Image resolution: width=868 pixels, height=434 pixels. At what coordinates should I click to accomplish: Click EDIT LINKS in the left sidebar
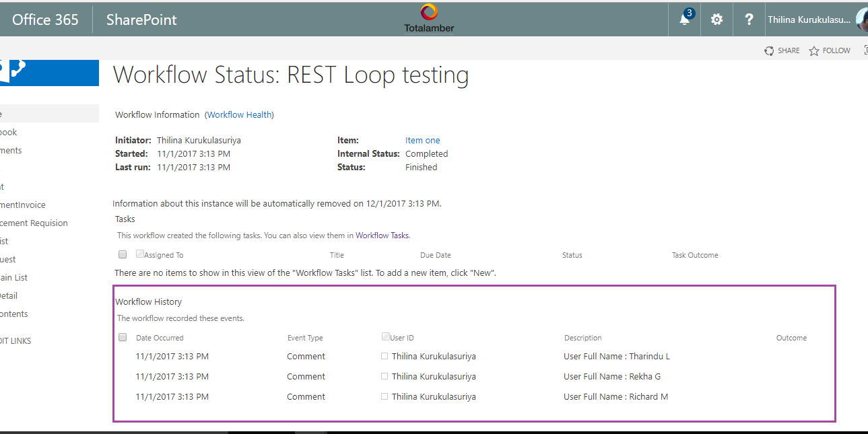tap(15, 340)
